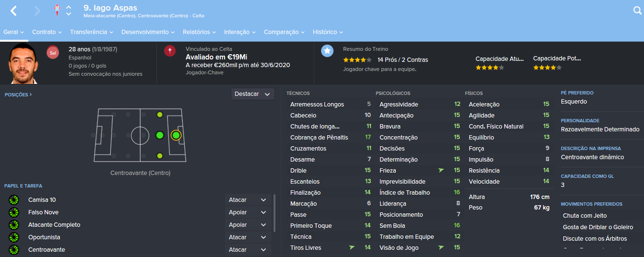Click the Celta club badge in header
Image resolution: width=644 pixels, height=257 pixels.
[x=58, y=10]
